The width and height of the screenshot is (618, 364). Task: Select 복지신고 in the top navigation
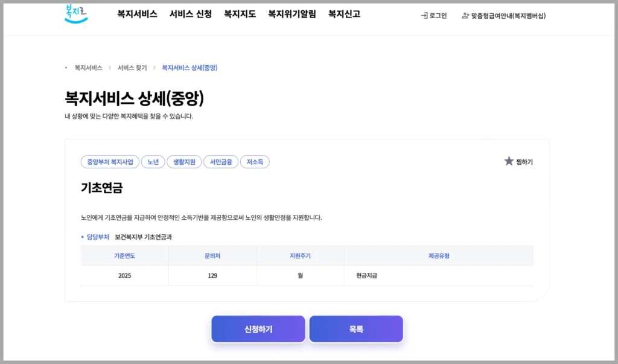[x=344, y=14]
